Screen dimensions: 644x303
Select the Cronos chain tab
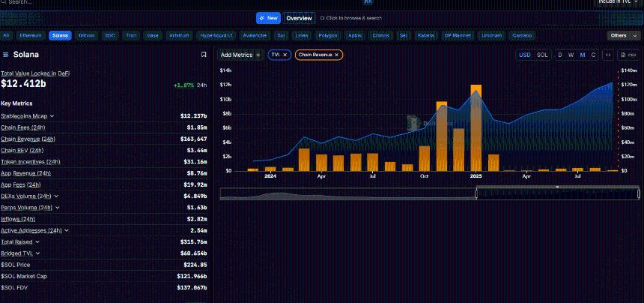(x=380, y=36)
